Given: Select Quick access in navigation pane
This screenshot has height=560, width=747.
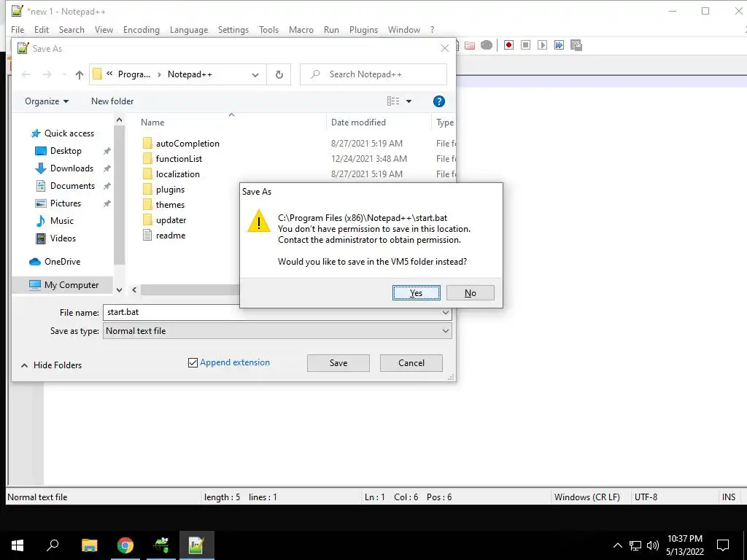Looking at the screenshot, I should click(69, 133).
